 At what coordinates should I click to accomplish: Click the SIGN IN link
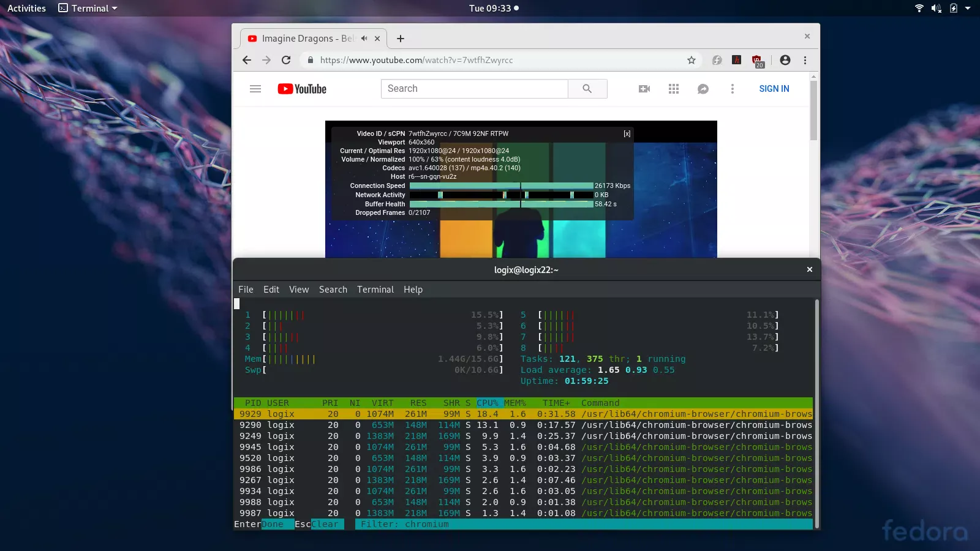pos(774,88)
